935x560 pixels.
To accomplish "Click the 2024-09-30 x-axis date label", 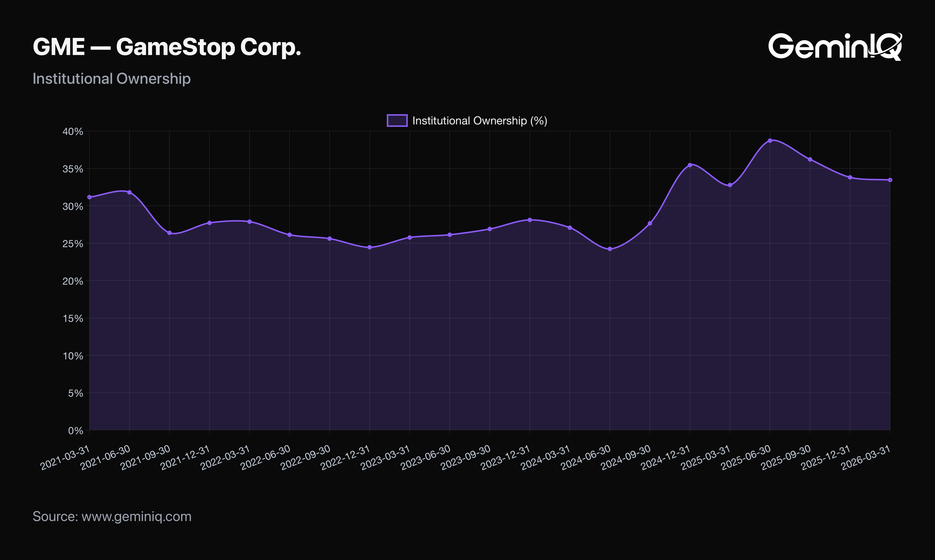I will [626, 457].
